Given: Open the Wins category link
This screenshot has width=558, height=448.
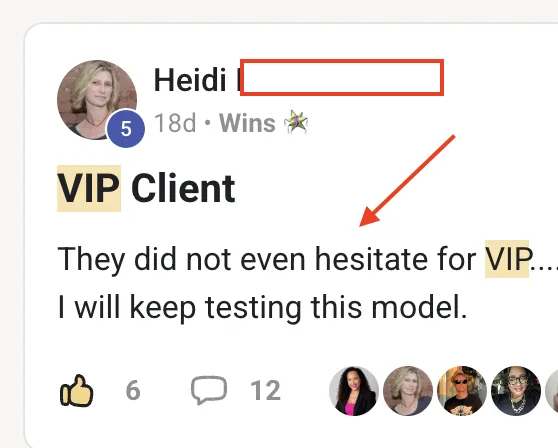Looking at the screenshot, I should 247,123.
